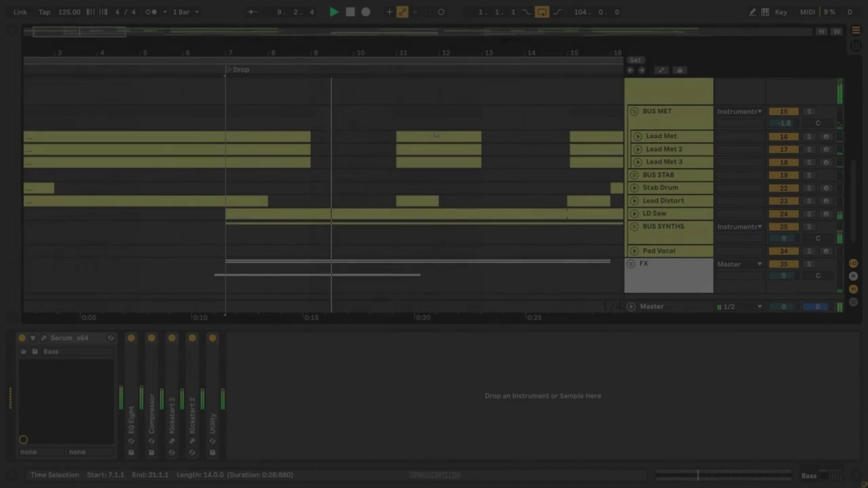Solo the Stab Drum track
868x488 pixels.
click(809, 188)
